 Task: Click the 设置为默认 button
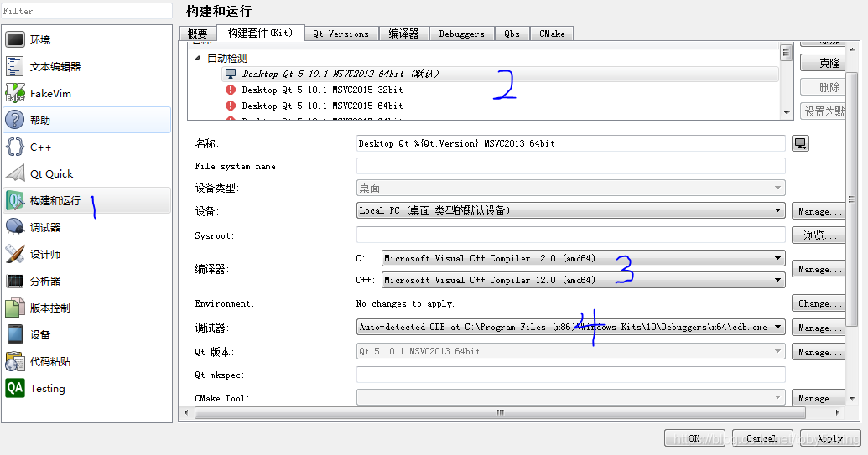(823, 111)
